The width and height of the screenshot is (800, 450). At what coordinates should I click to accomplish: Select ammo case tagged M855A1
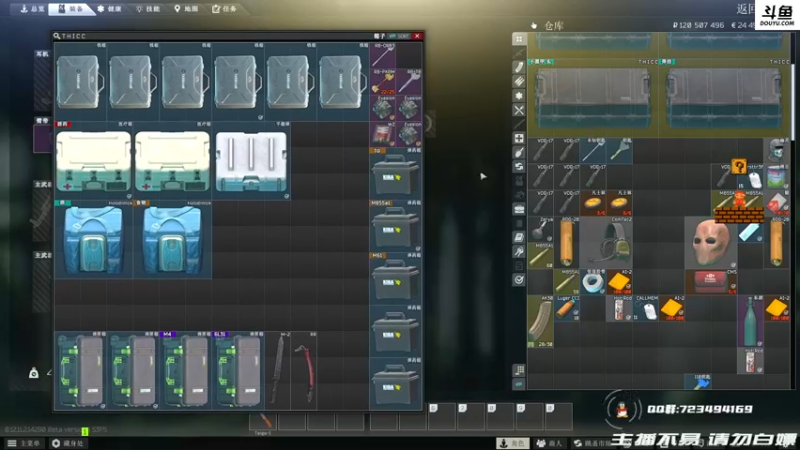pyautogui.click(x=396, y=226)
